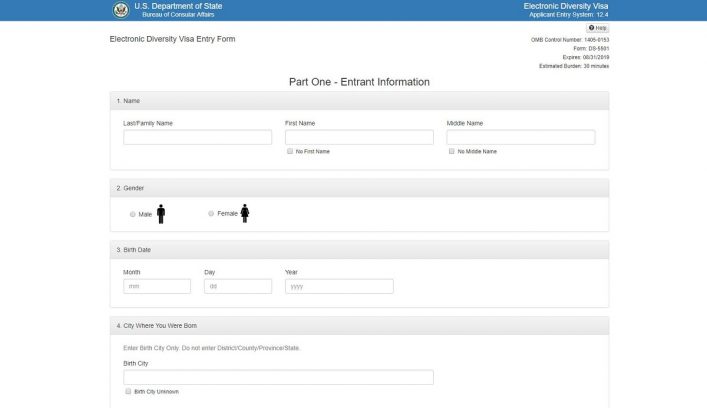707x408 pixels.
Task: Click the male figure icon
Action: (x=161, y=214)
